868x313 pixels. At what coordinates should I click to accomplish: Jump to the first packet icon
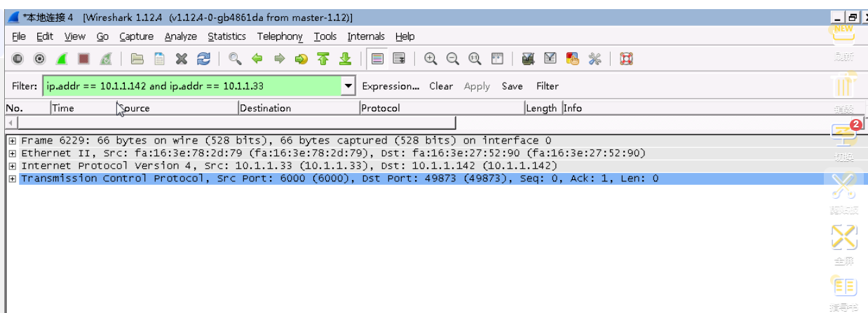click(323, 60)
